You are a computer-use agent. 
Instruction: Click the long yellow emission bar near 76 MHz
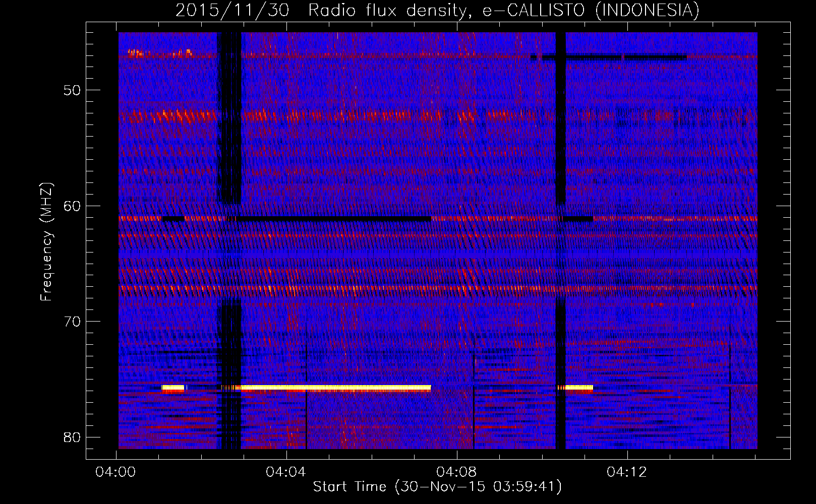coord(336,388)
